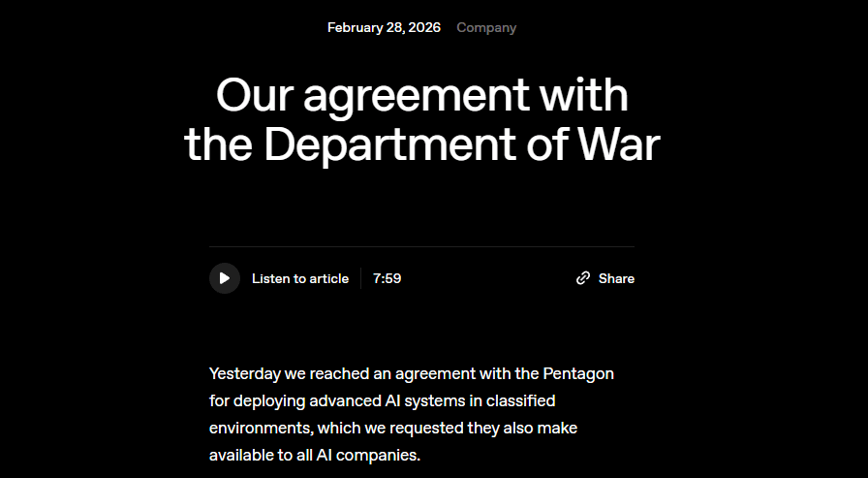Click the word "Pentagon" in the paragraph
This screenshot has height=478, width=868.
tap(579, 373)
